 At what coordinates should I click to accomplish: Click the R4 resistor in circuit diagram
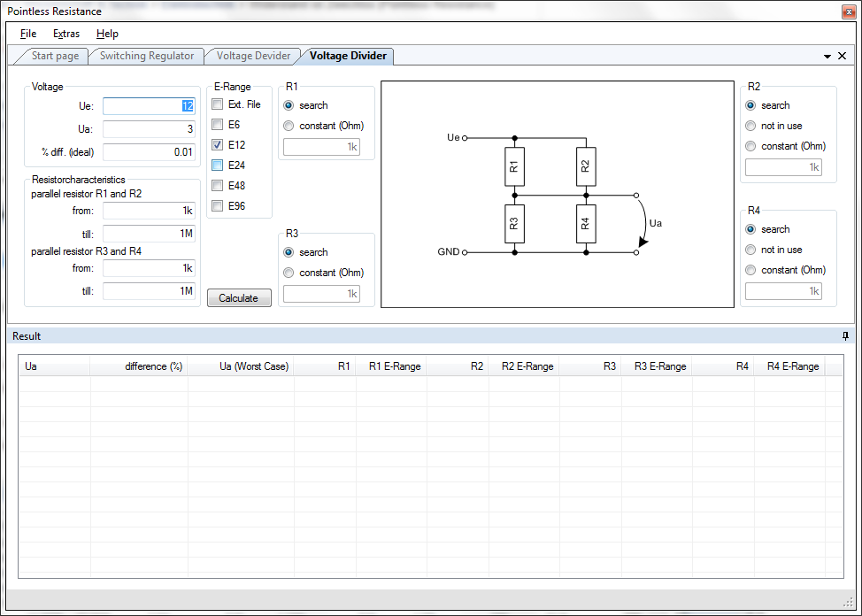(586, 224)
